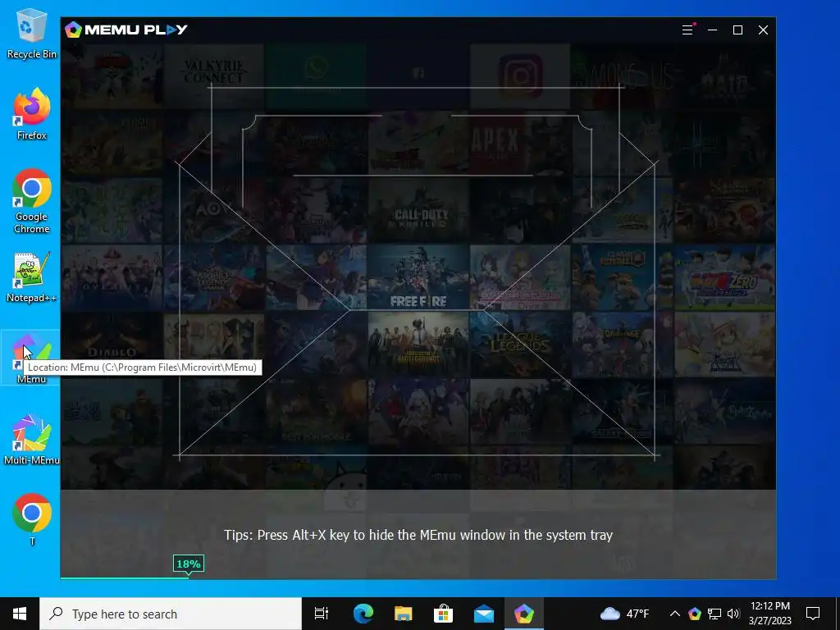Click the Diablo game thumbnail

click(x=112, y=345)
